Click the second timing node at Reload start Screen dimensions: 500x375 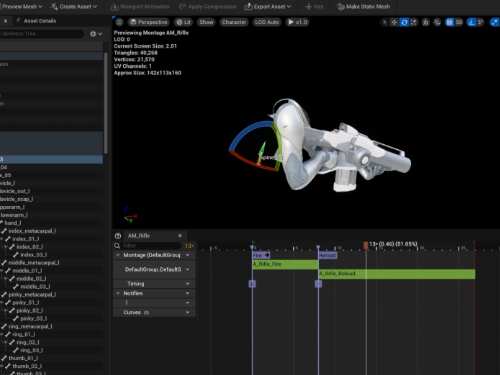[318, 284]
